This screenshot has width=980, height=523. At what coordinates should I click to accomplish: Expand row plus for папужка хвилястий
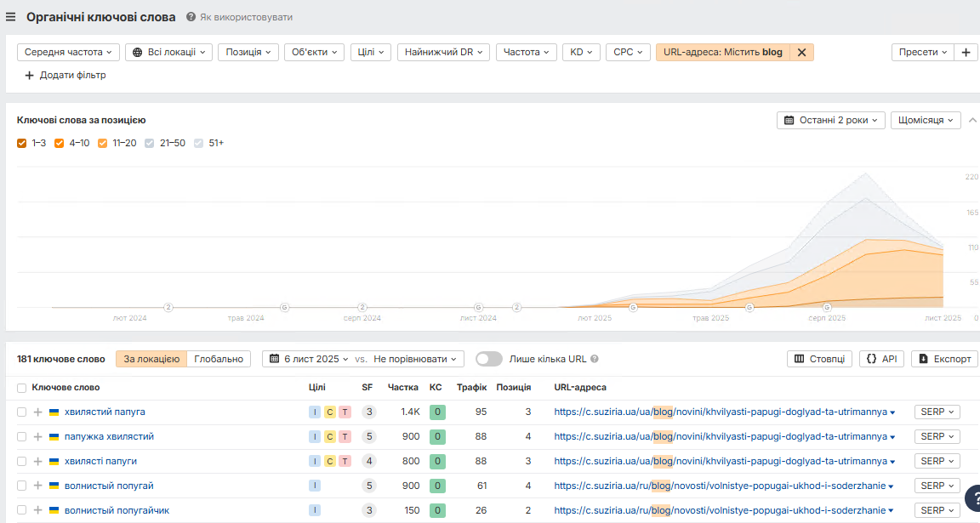(37, 437)
